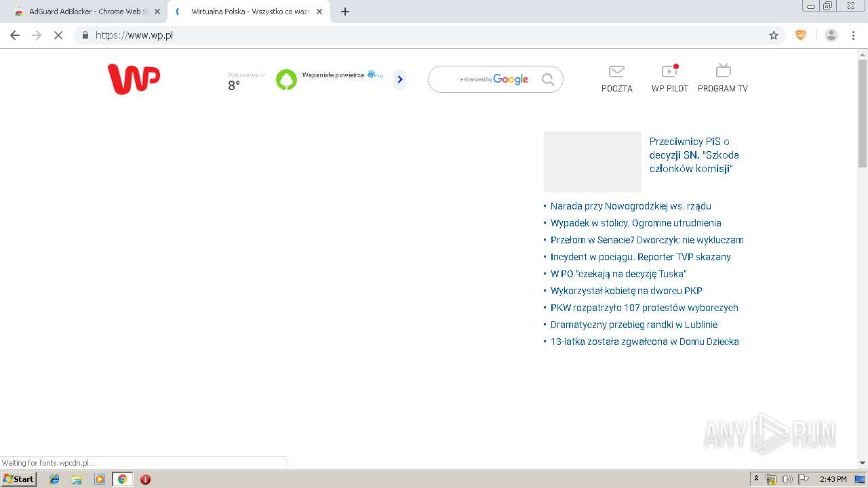Viewport: 868px width, 488px height.
Task: Go forward with the browser forward arrow
Action: 37,35
